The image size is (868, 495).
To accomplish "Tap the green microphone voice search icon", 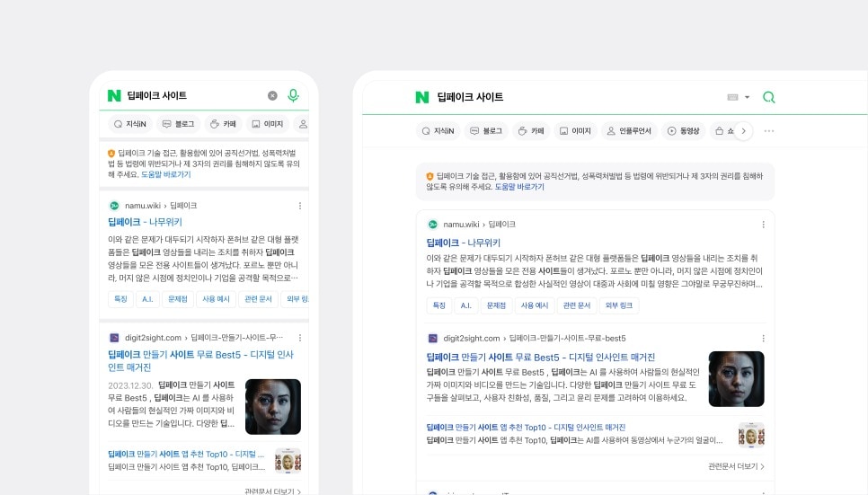I will 294,95.
